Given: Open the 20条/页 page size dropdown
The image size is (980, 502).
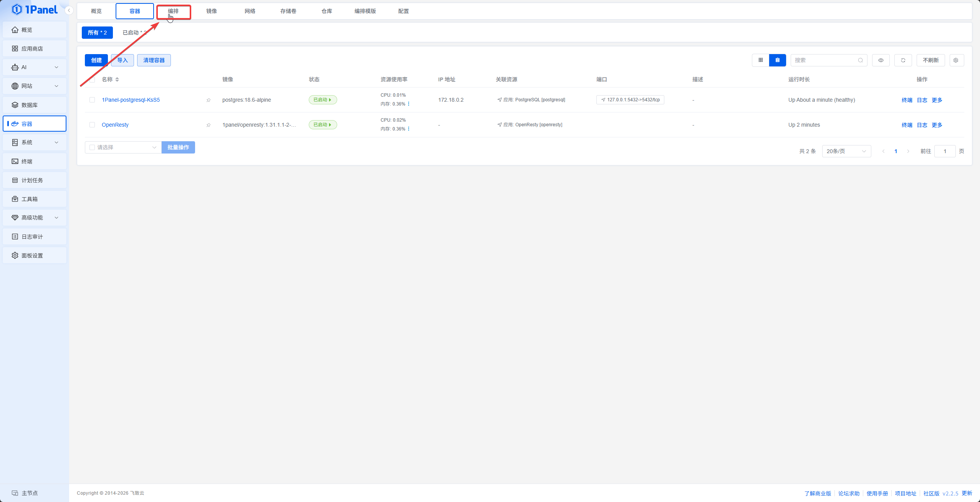Looking at the screenshot, I should point(846,151).
